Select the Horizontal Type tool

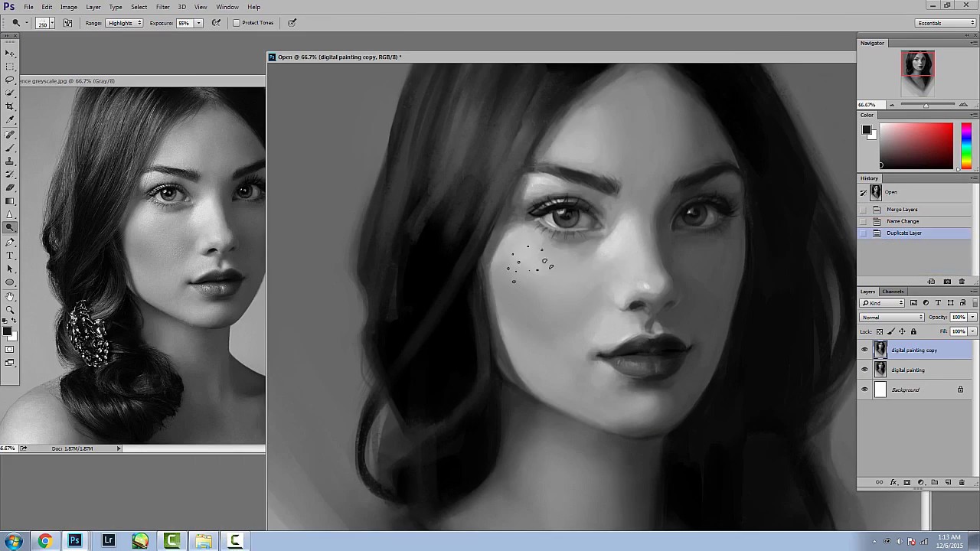10,255
